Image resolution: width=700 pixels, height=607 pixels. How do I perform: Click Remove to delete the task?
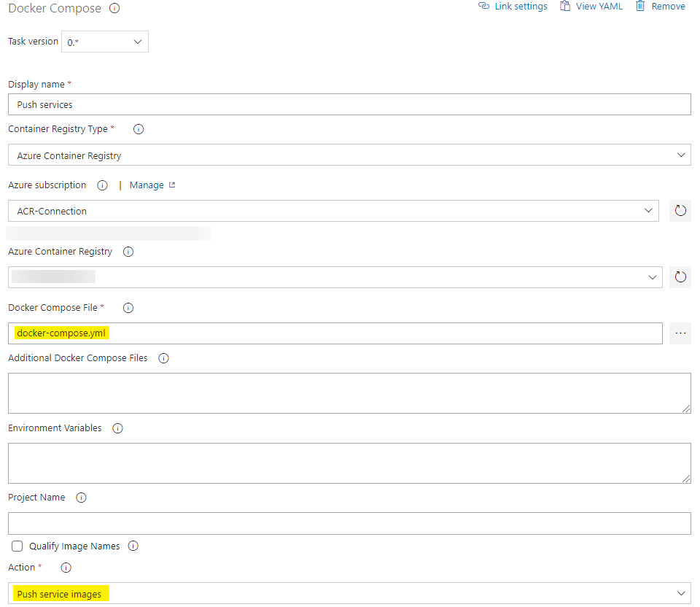[661, 7]
